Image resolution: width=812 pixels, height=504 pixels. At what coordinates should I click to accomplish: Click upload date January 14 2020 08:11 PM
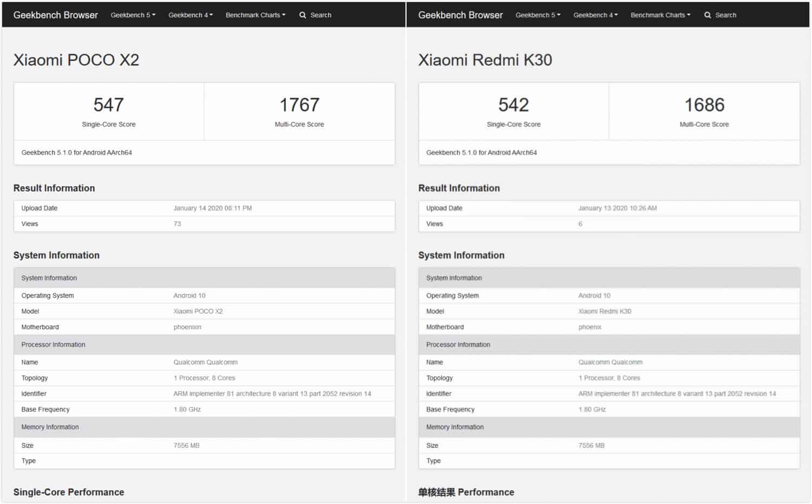(x=213, y=208)
